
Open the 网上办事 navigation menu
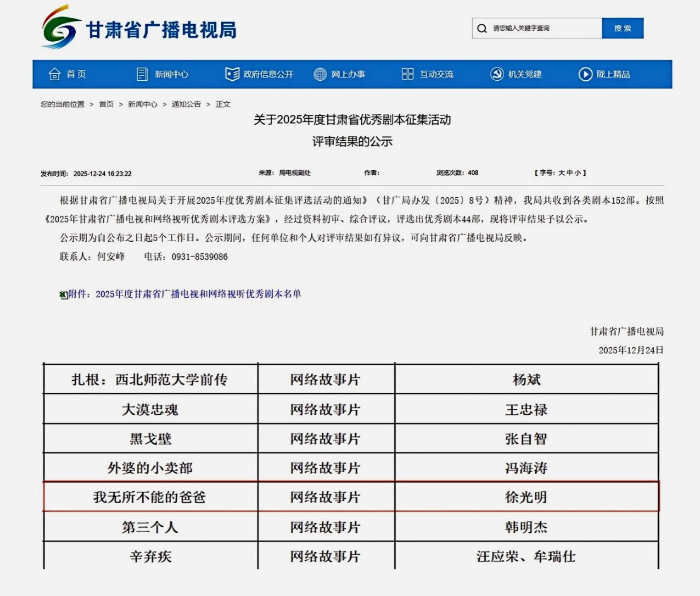[x=348, y=74]
